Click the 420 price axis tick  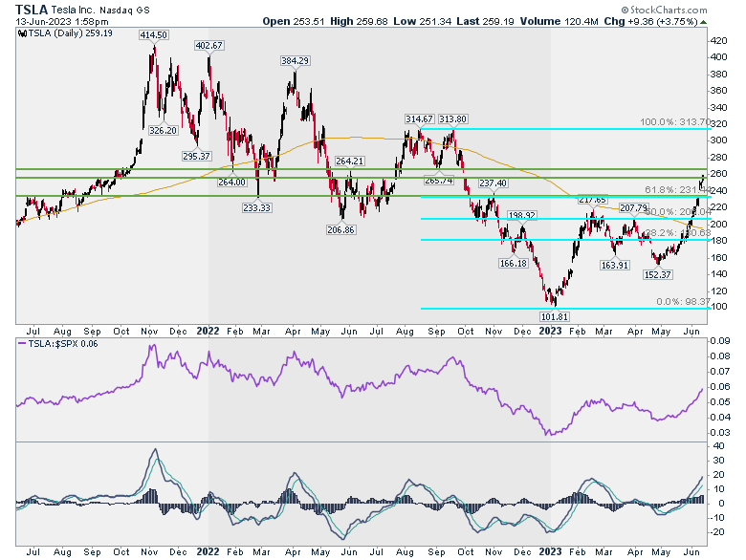(721, 41)
